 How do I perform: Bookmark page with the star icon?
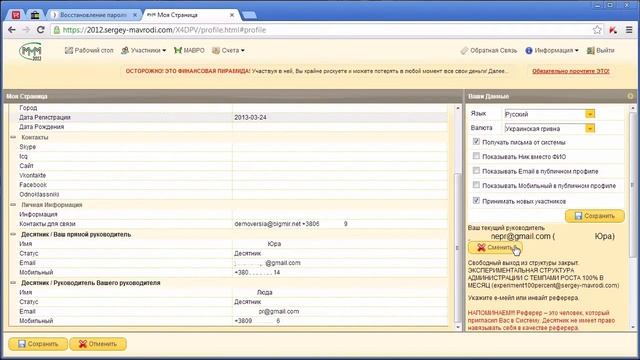point(597,30)
